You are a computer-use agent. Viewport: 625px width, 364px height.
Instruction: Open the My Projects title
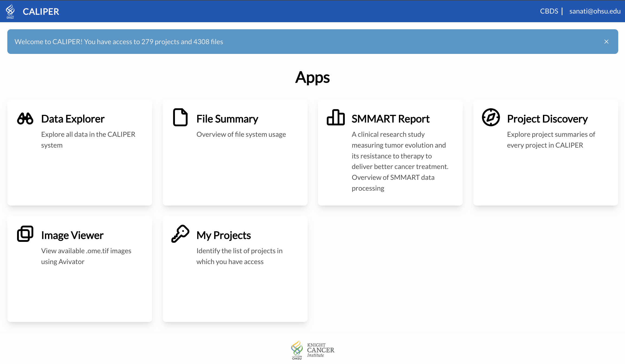224,235
